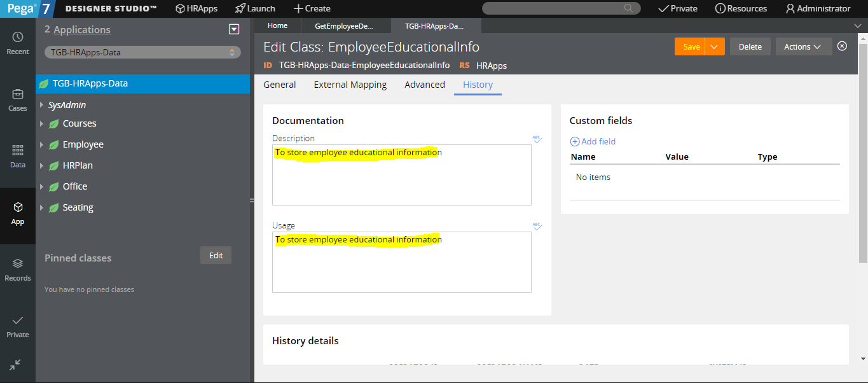The height and width of the screenshot is (383, 868).
Task: Expand the Office tree node
Action: click(x=41, y=186)
